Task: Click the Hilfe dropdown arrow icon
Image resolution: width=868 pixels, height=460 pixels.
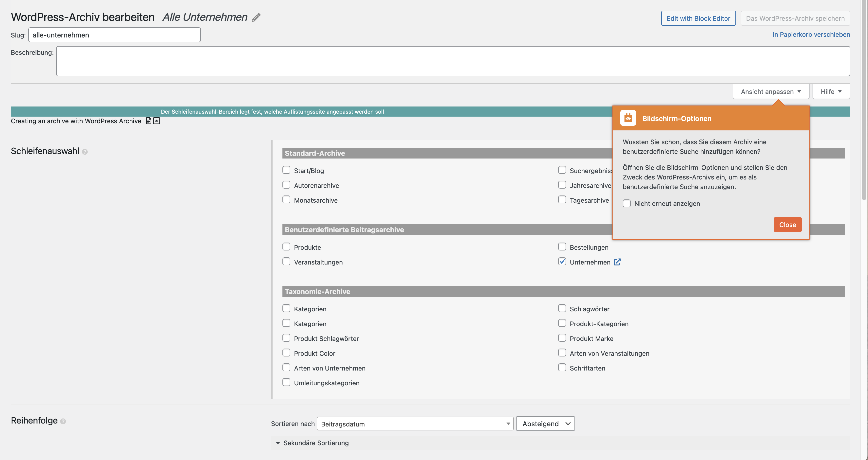Action: (840, 91)
